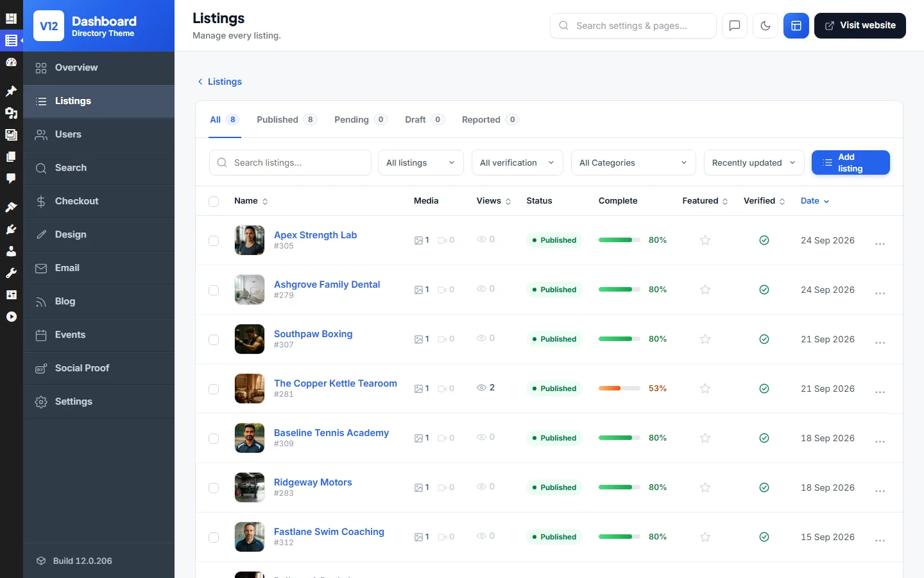The image size is (924, 578).
Task: Star the Southpaw Boxing listing as featured
Action: 705,339
